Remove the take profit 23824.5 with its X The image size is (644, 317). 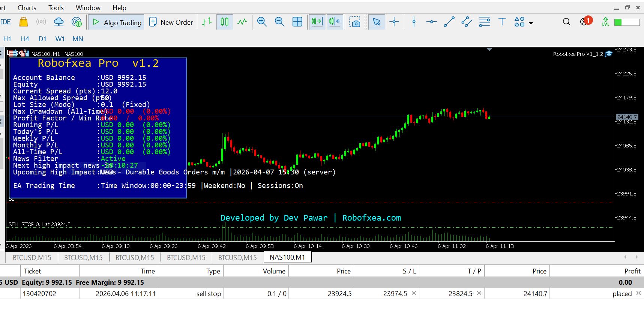479,293
